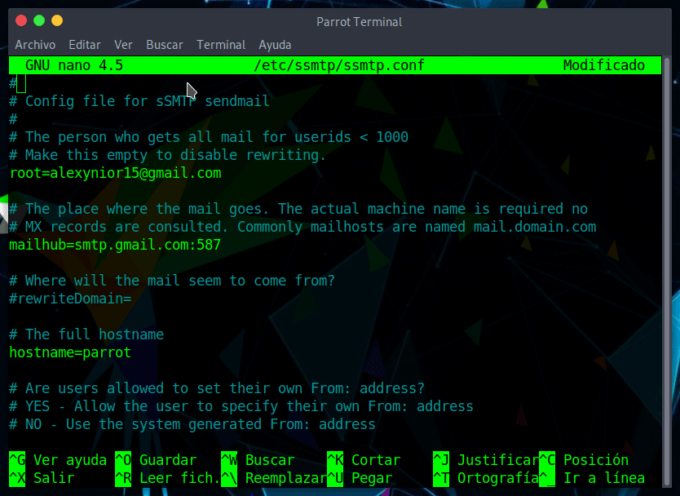Open the Ayuda menu
The image size is (680, 496).
[x=275, y=45]
